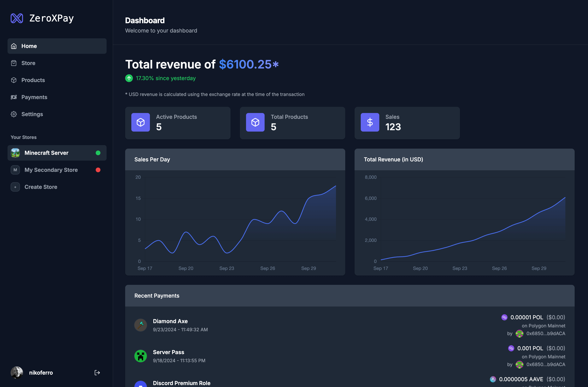Image resolution: width=588 pixels, height=387 pixels.
Task: Click the Server Pass payment title
Action: 168,352
